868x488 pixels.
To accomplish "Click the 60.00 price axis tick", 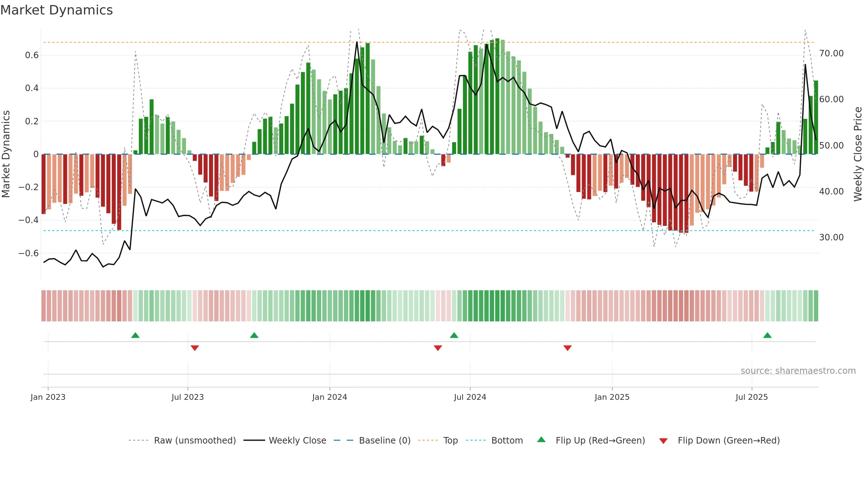I will tap(831, 99).
